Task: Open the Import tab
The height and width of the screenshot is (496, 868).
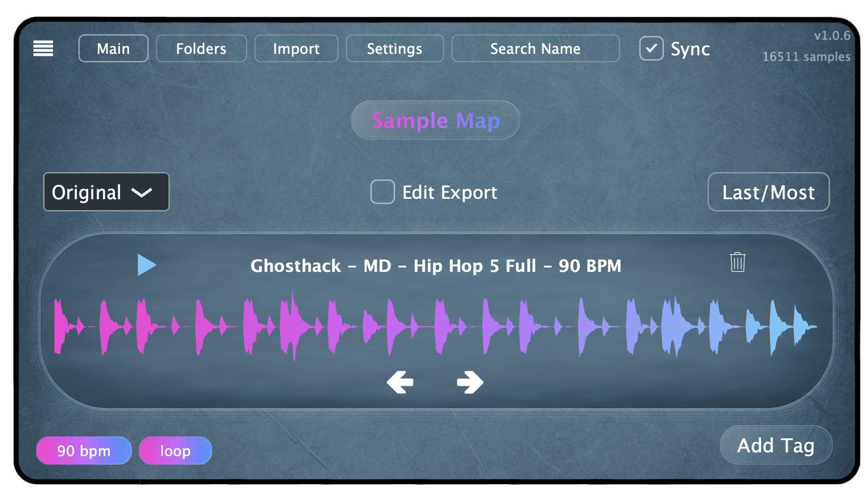Action: pyautogui.click(x=296, y=48)
